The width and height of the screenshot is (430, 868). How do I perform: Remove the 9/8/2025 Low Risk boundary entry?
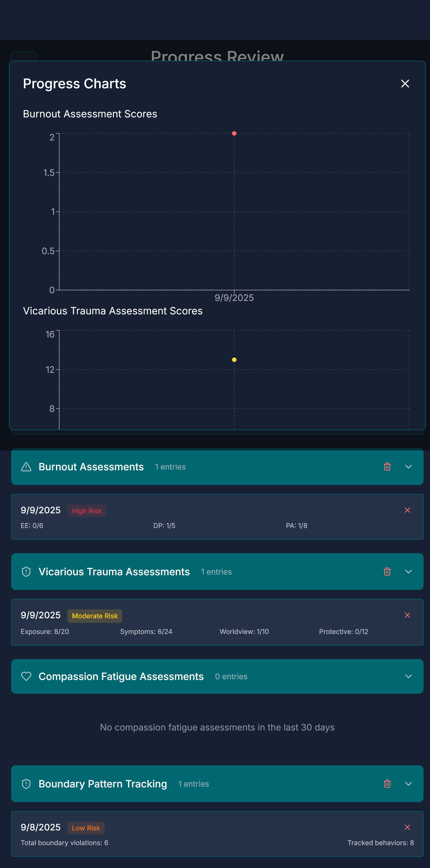tap(407, 827)
